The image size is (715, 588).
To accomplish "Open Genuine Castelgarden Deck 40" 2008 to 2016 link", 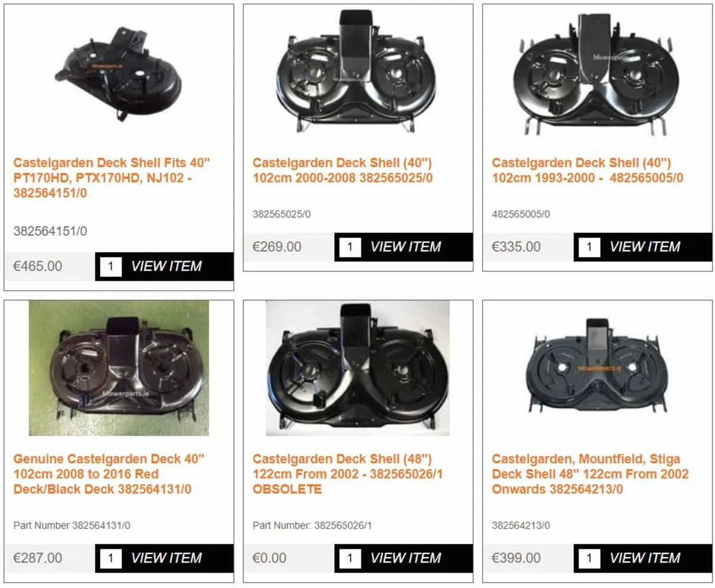I will (x=108, y=475).
